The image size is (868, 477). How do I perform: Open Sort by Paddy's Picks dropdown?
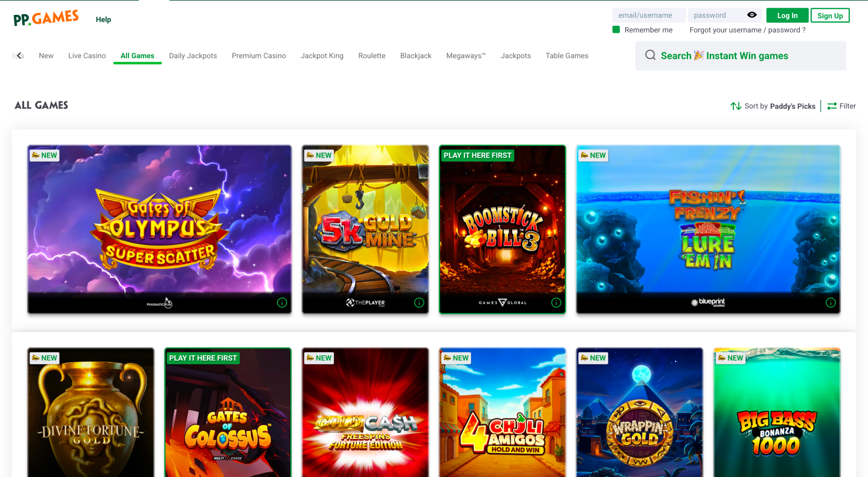tap(773, 106)
